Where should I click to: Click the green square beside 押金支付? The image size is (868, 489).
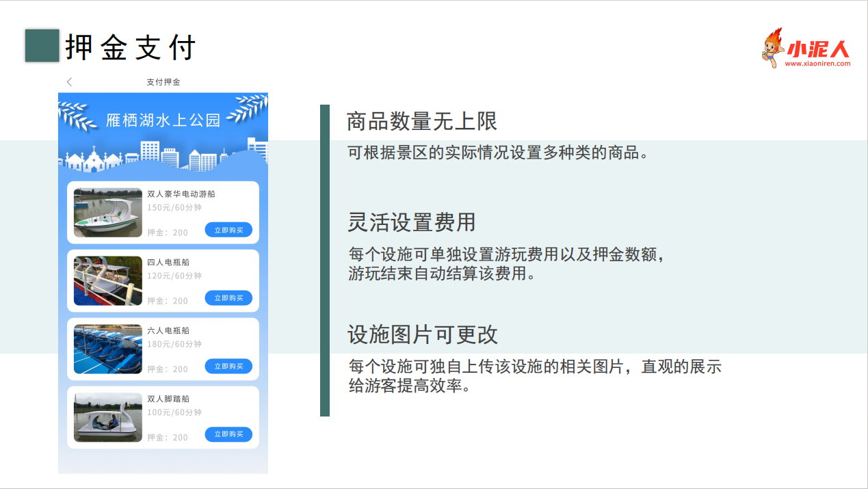(x=42, y=47)
